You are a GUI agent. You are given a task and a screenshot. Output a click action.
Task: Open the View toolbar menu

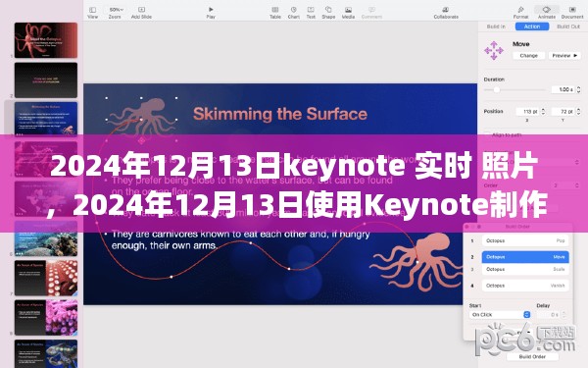[x=92, y=13]
